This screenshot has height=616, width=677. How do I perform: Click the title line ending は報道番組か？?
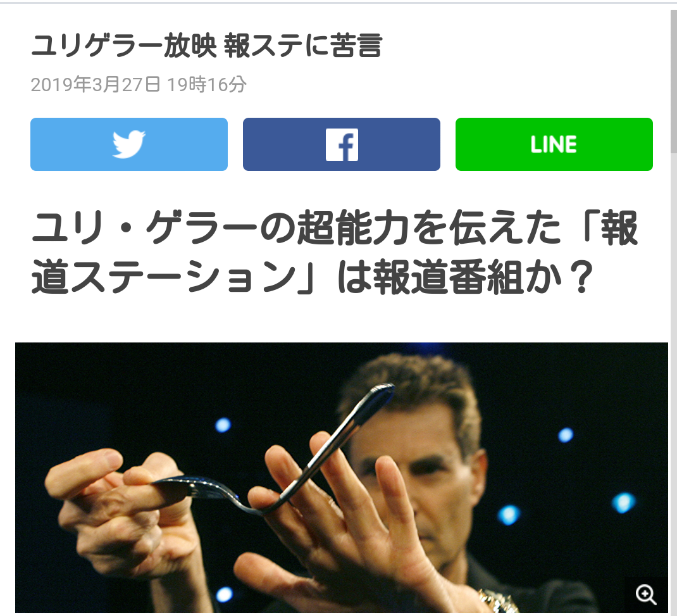(313, 277)
